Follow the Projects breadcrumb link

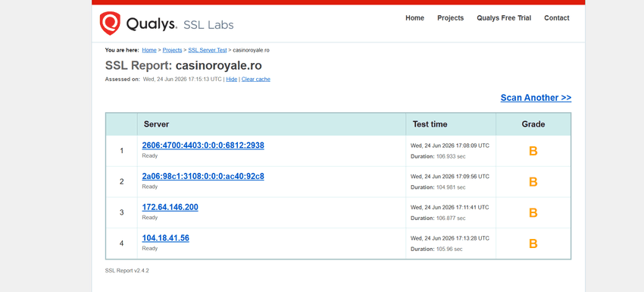point(172,50)
